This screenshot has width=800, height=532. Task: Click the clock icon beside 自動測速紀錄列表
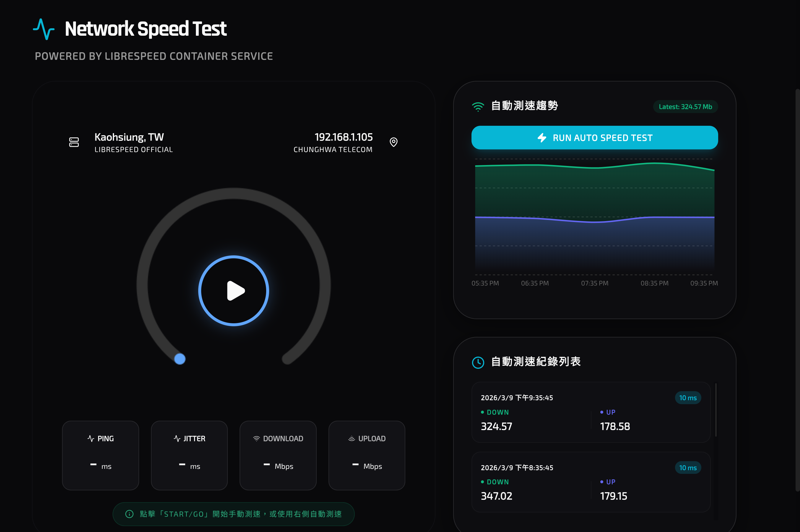point(478,362)
